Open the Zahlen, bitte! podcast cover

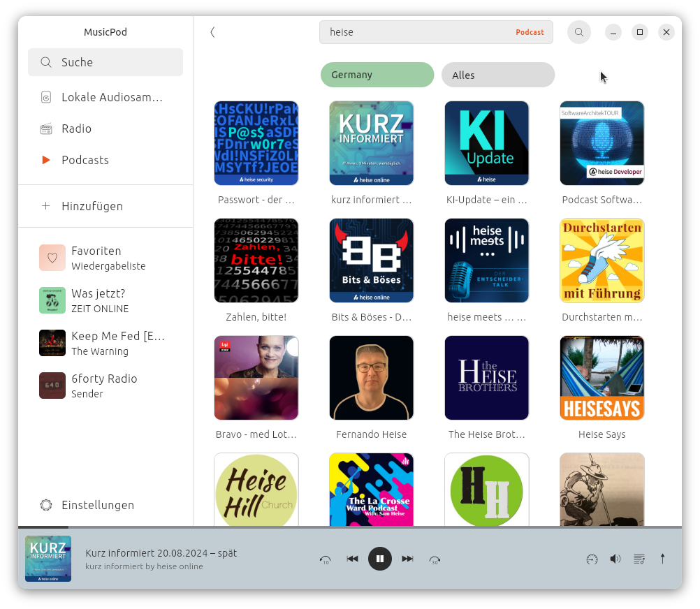(256, 260)
